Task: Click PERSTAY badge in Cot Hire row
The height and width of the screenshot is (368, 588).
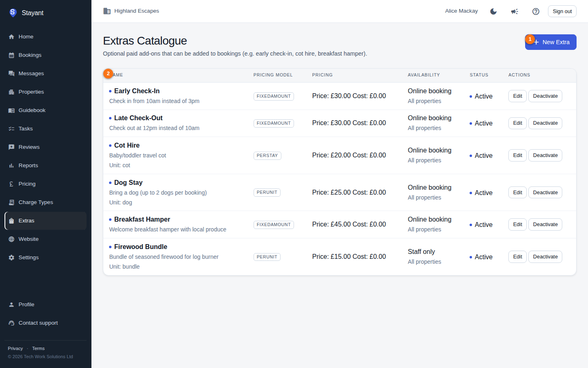Action: coord(267,155)
